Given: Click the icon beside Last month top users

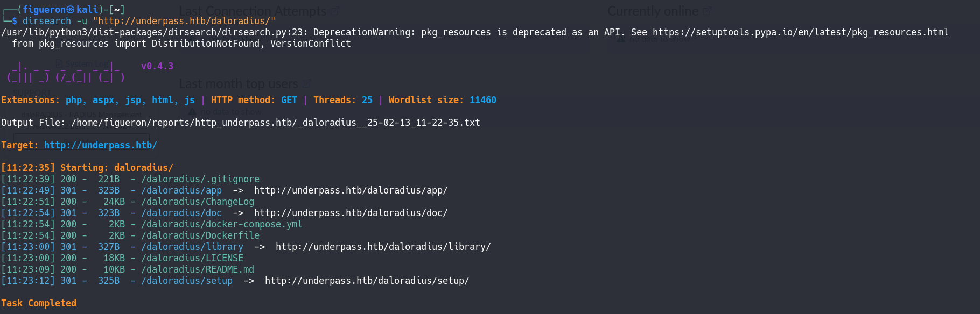Looking at the screenshot, I should coord(306,84).
